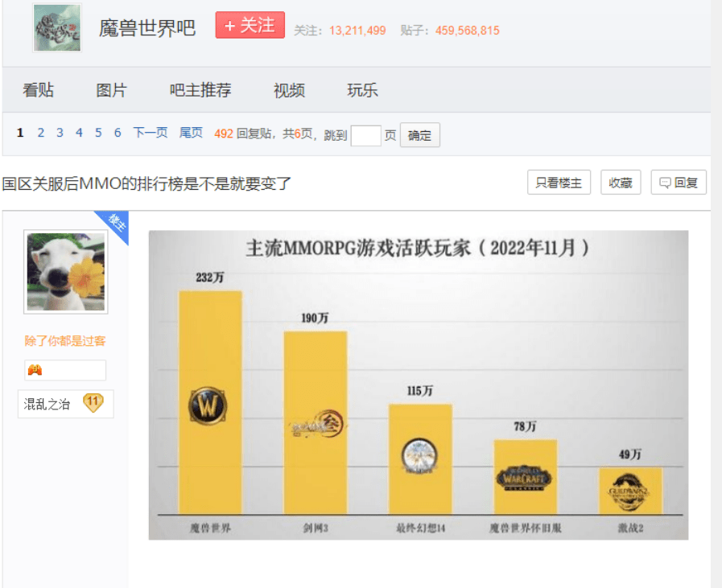The height and width of the screenshot is (588, 722).
Task: Click the orange game controller badge icon
Action: [35, 370]
